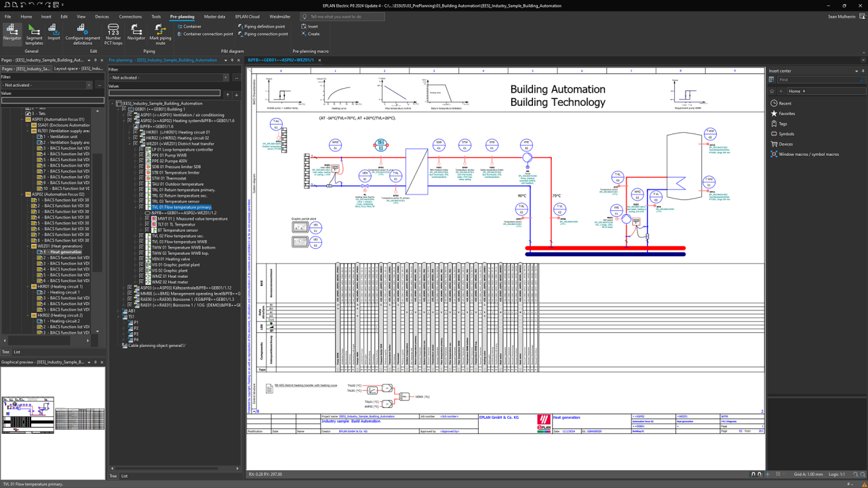Select the Pre-planning Navigator icon
The height and width of the screenshot is (488, 868).
click(x=11, y=32)
